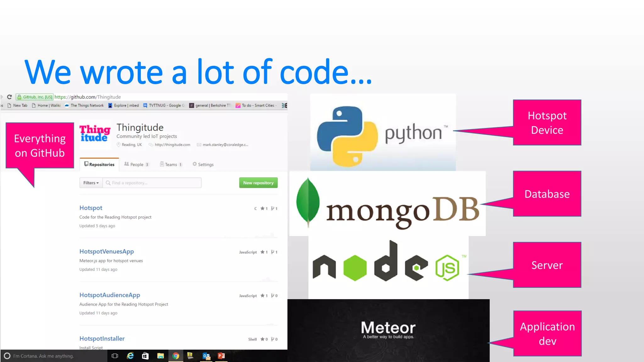Click the Cortana search box
The image size is (644, 362).
[x=54, y=356]
